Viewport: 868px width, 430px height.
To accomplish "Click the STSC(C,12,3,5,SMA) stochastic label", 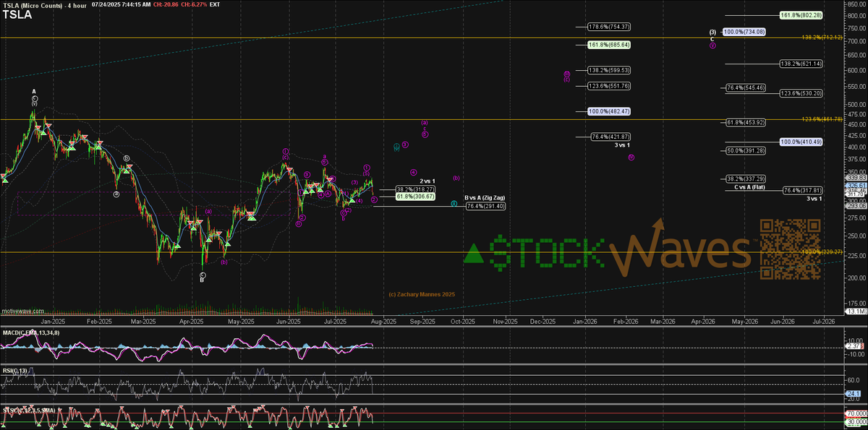I will [29, 409].
